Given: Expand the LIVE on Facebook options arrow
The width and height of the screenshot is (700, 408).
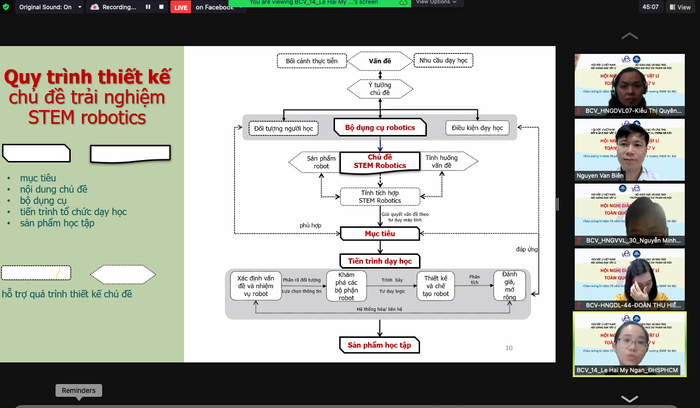Looking at the screenshot, I should pyautogui.click(x=243, y=7).
